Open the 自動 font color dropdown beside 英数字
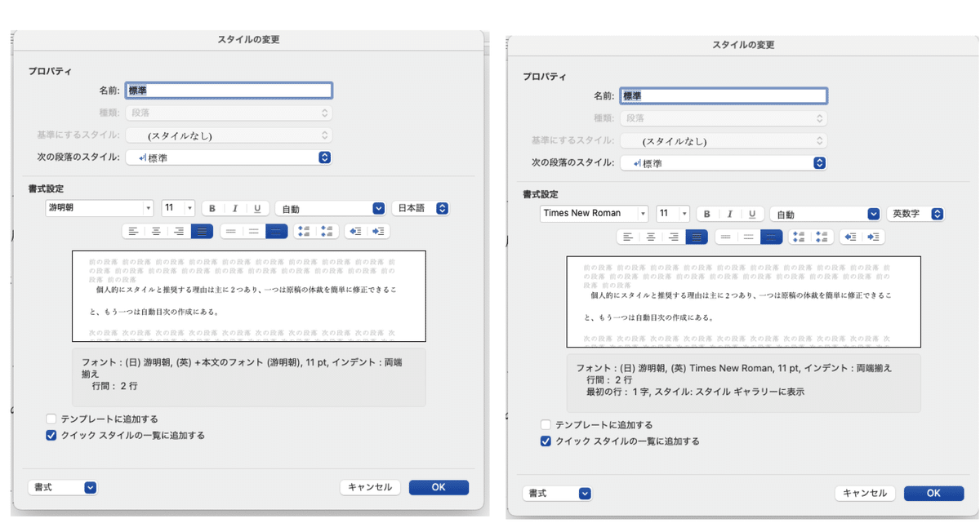Image resolution: width=980 pixels, height=532 pixels. (x=825, y=214)
